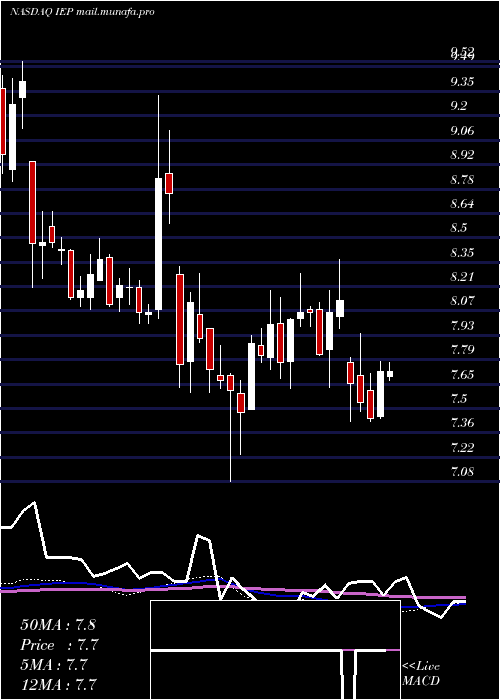
Task: Click the 8.78 price axis label
Action: point(462,179)
